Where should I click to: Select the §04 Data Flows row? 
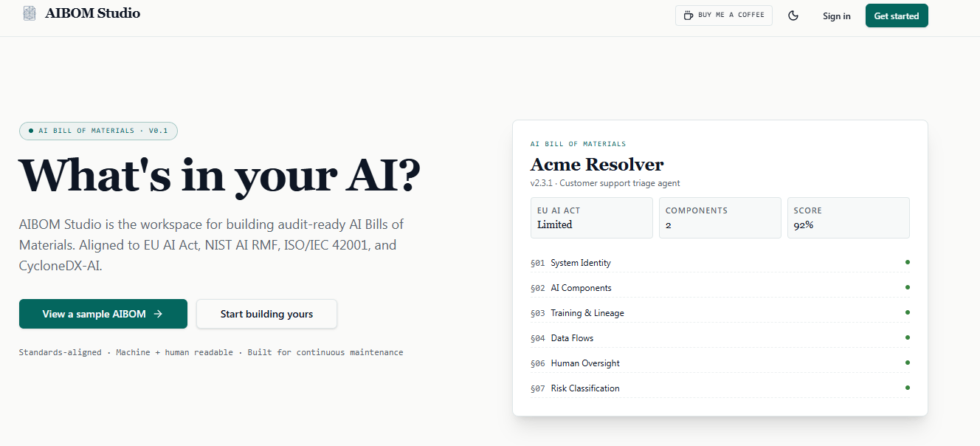coord(720,338)
